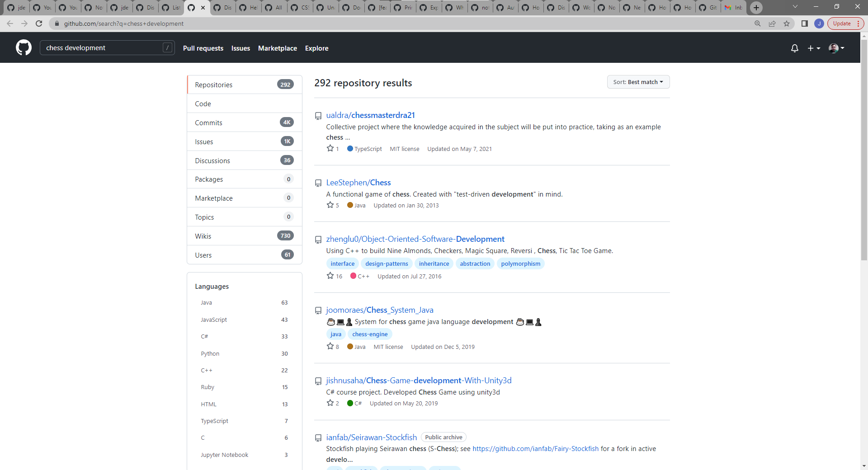Click the GitHub Octocat home logo
This screenshot has height=470, width=868.
24,47
